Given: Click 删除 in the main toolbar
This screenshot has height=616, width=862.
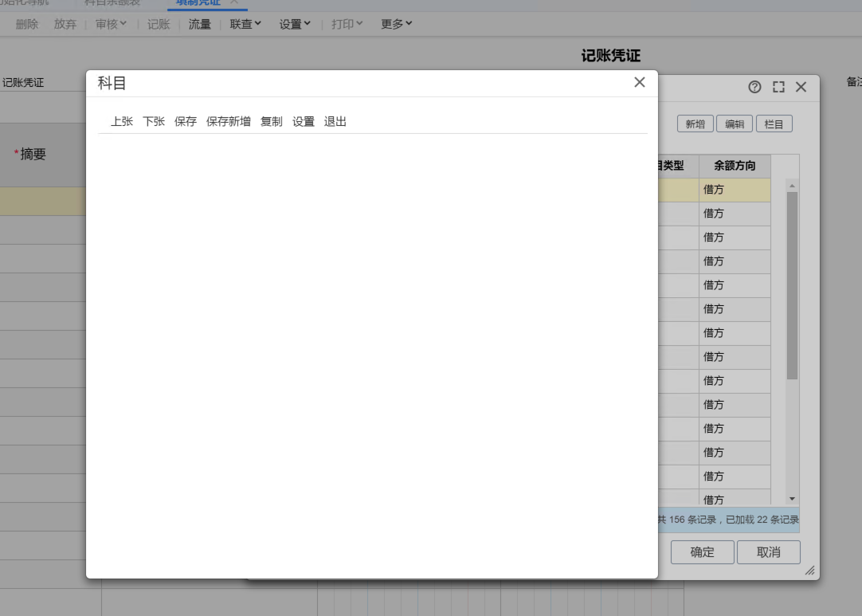Looking at the screenshot, I should point(27,24).
